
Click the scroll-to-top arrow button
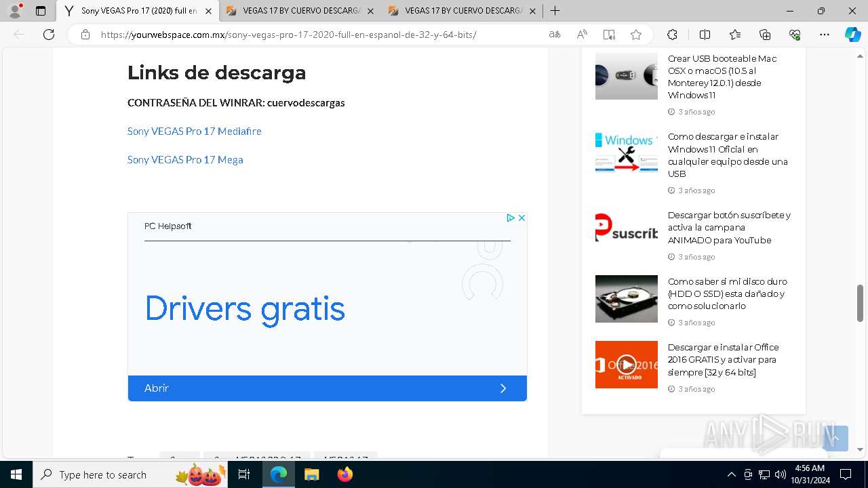835,439
